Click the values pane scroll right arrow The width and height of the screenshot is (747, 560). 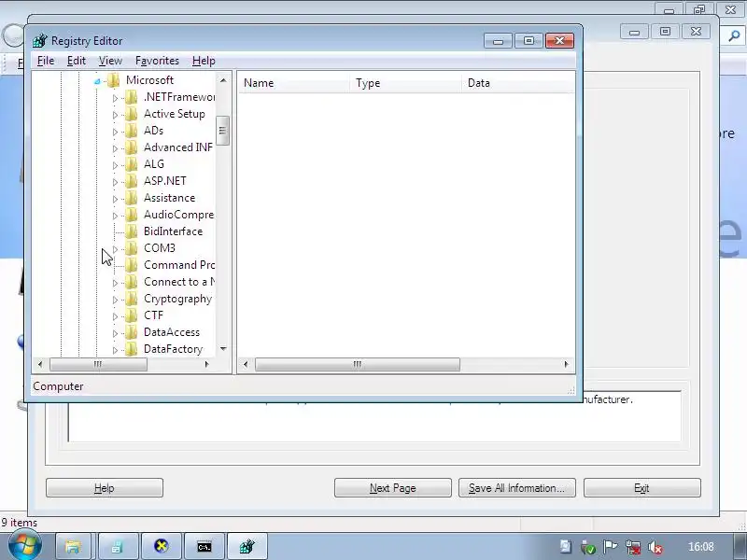tap(566, 364)
